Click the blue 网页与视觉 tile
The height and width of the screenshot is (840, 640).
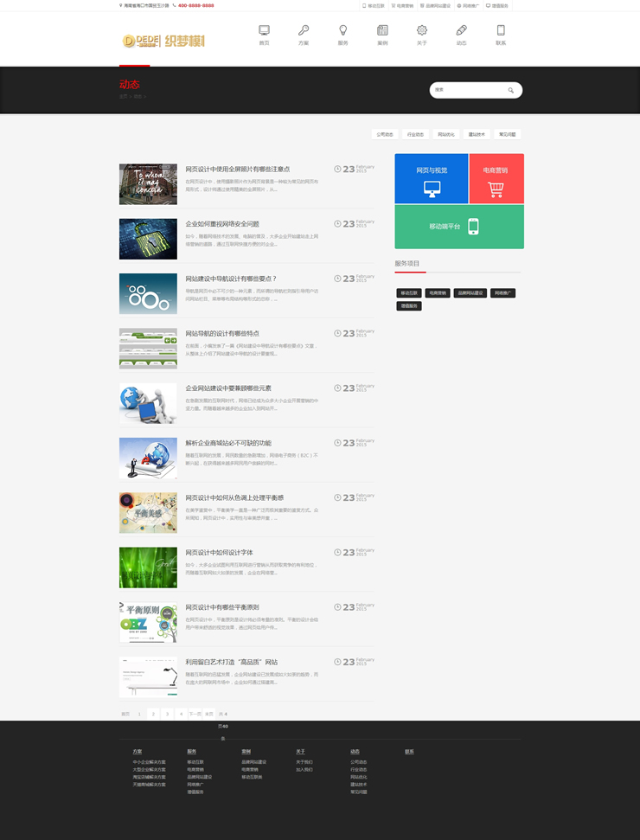coord(432,178)
